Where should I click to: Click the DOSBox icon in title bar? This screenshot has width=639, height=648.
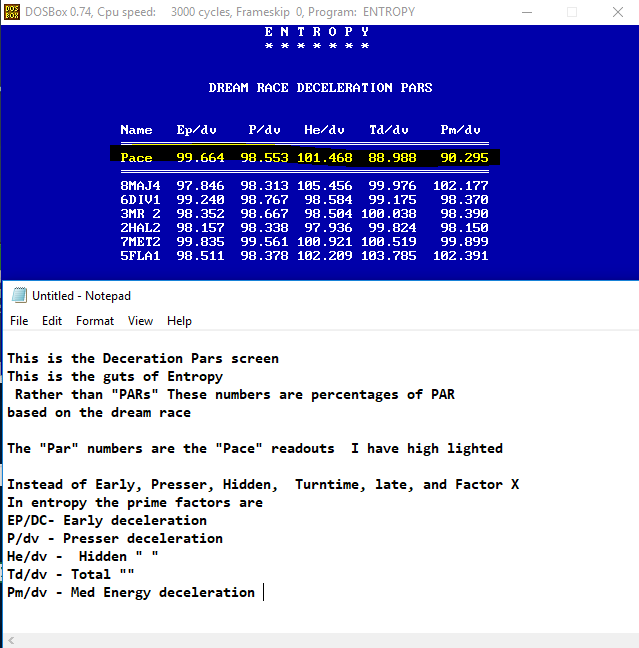12,12
